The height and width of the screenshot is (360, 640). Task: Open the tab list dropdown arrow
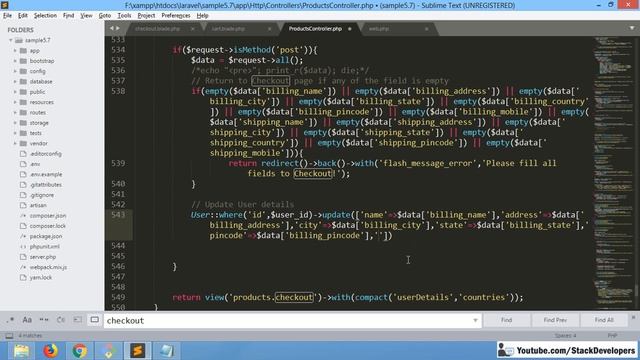(x=632, y=28)
